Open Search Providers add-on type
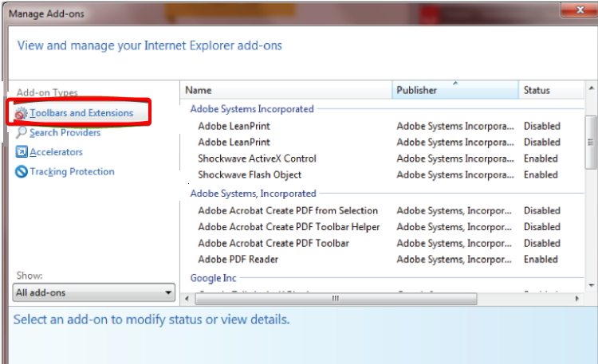The image size is (598, 364). (65, 133)
